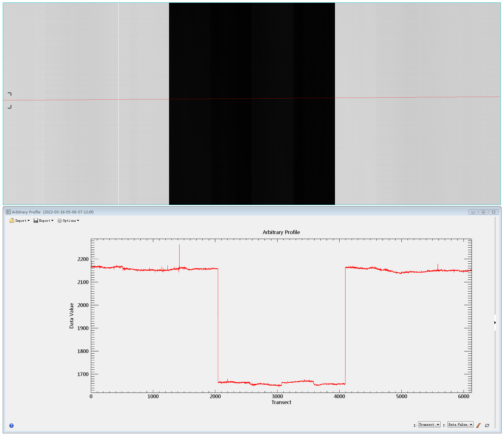Click the folder icon beside Import
Image resolution: width=504 pixels, height=437 pixels.
(x=12, y=221)
